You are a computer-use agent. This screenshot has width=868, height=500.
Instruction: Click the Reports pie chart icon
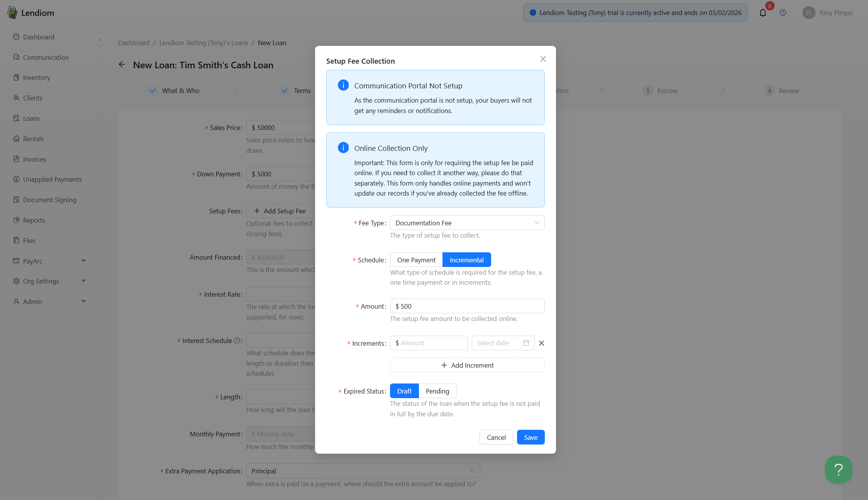[16, 220]
